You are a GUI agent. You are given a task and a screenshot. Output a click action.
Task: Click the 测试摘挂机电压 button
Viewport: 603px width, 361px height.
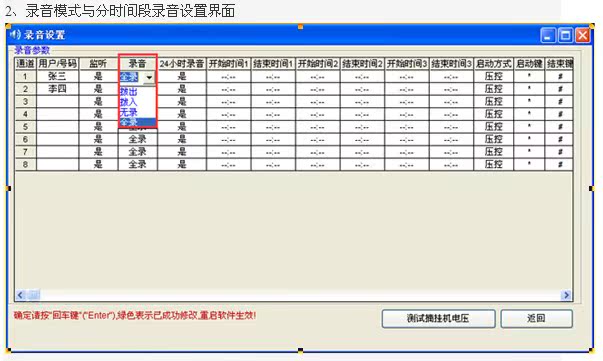pyautogui.click(x=438, y=318)
